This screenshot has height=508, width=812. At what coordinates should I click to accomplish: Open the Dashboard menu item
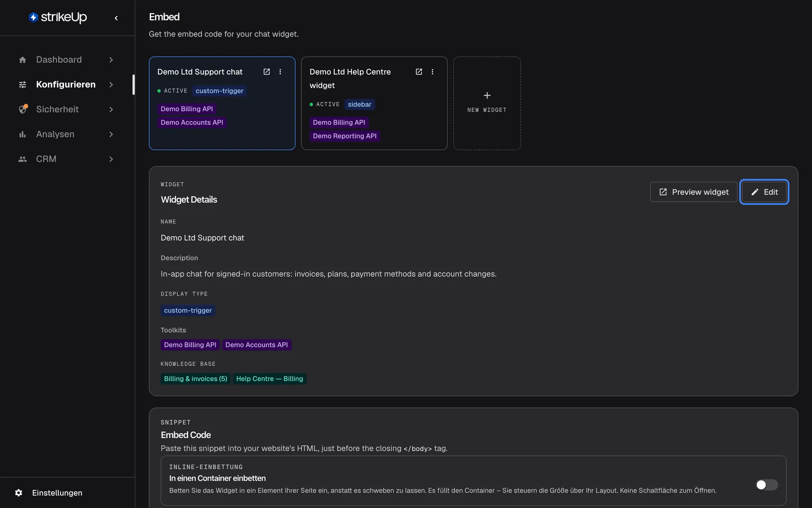click(x=67, y=60)
